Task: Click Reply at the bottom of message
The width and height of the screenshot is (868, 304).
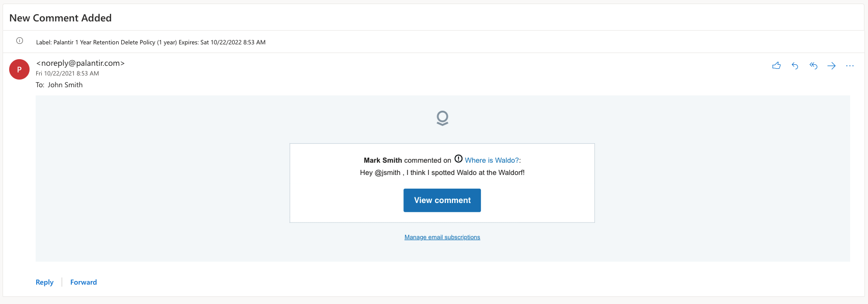Action: pyautogui.click(x=44, y=282)
